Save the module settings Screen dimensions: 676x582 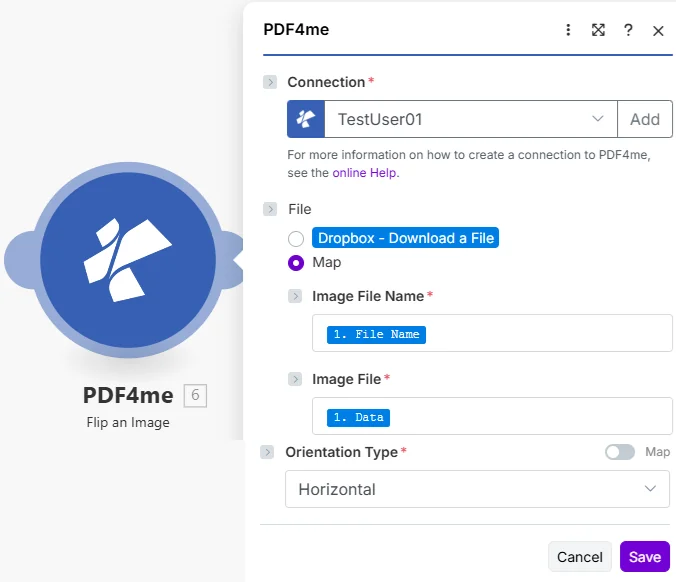(645, 557)
